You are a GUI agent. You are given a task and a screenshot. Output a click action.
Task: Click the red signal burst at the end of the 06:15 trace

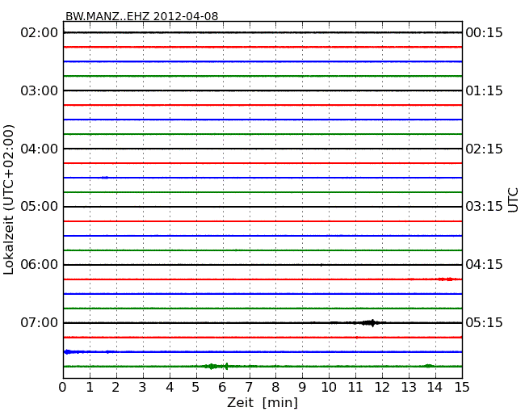point(447,279)
